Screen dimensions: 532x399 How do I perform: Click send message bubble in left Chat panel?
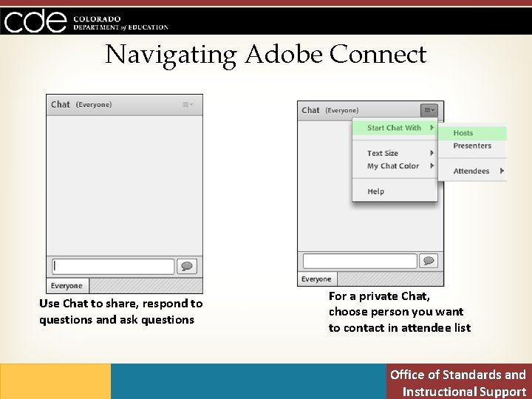point(187,266)
